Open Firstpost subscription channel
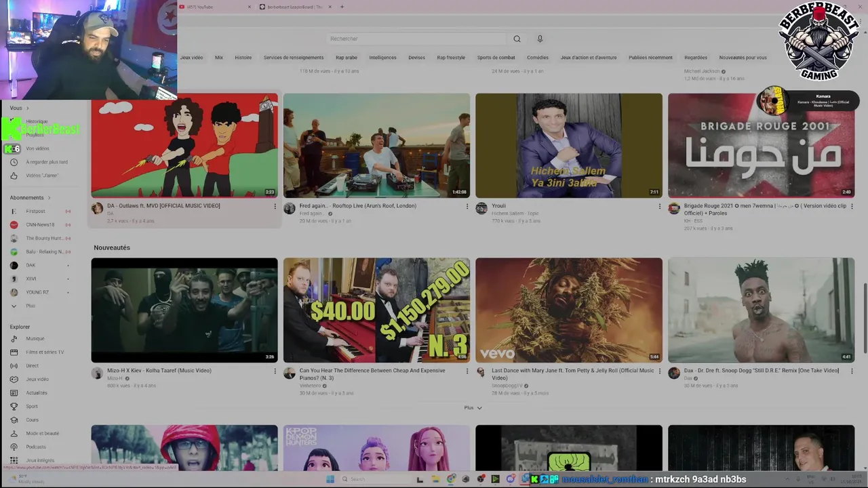The width and height of the screenshot is (868, 488). tap(35, 211)
